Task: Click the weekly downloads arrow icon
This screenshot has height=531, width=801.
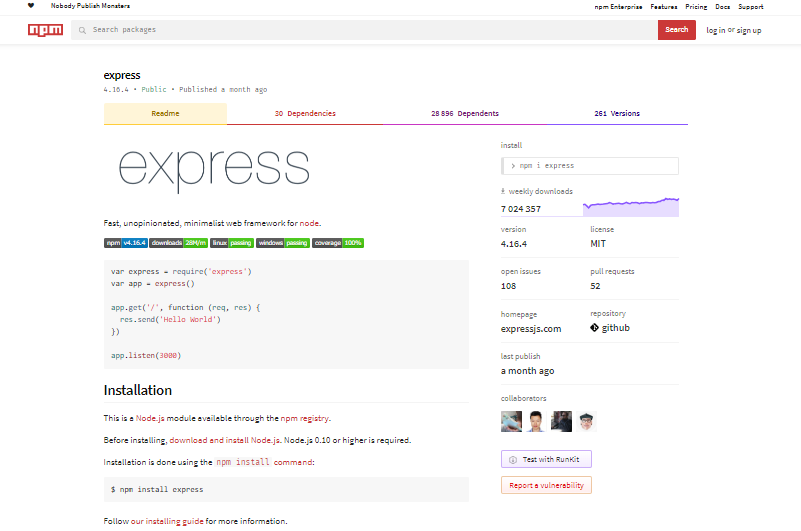Action: [x=503, y=191]
